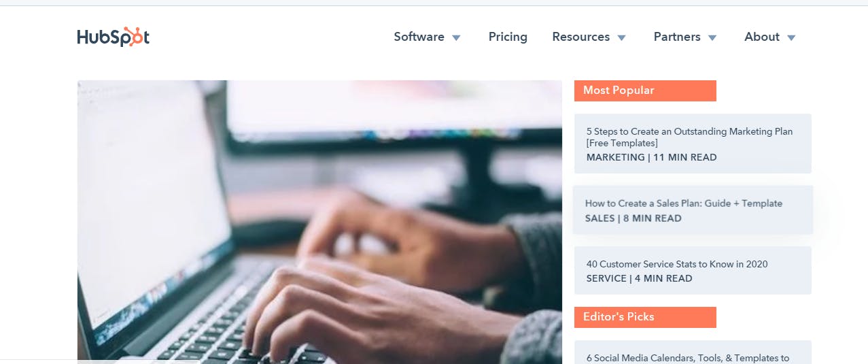Expand the Software dropdown arrow

tap(457, 37)
